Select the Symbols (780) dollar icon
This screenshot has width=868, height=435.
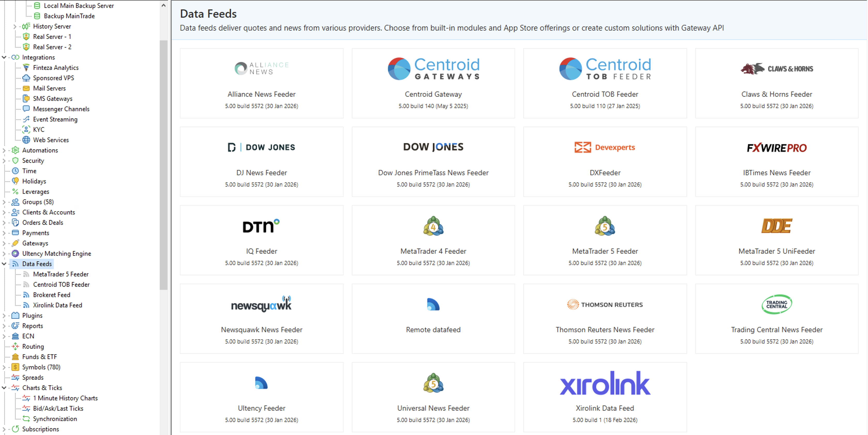(x=15, y=367)
